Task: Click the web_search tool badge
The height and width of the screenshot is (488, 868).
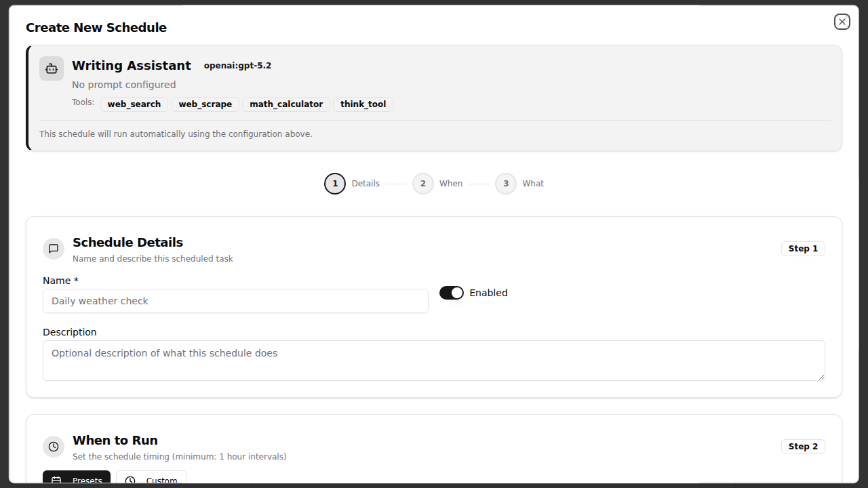Action: click(x=134, y=104)
